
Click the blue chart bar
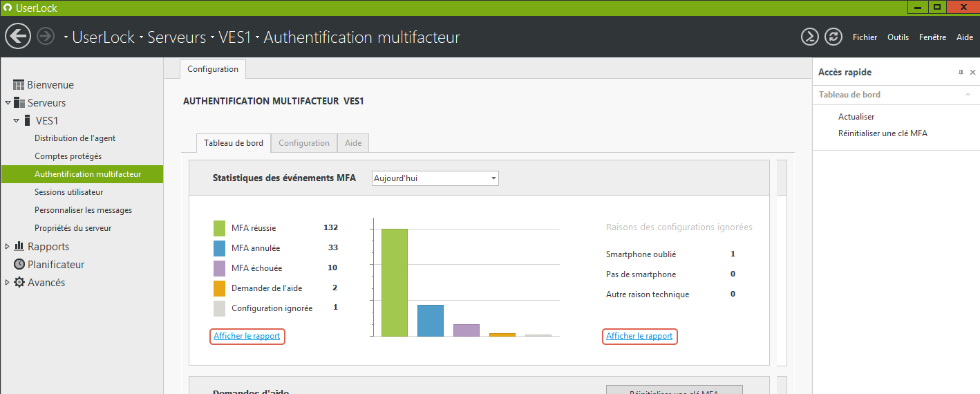(x=431, y=321)
